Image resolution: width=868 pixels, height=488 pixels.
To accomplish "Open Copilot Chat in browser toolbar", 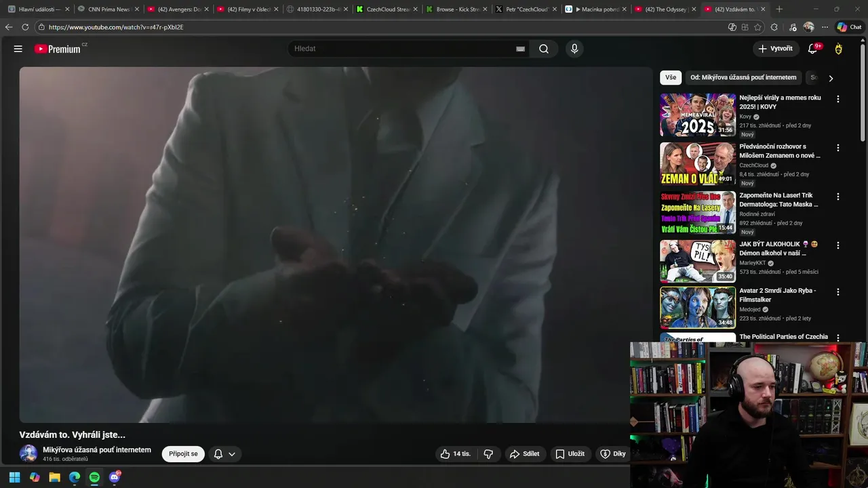I will click(x=849, y=27).
